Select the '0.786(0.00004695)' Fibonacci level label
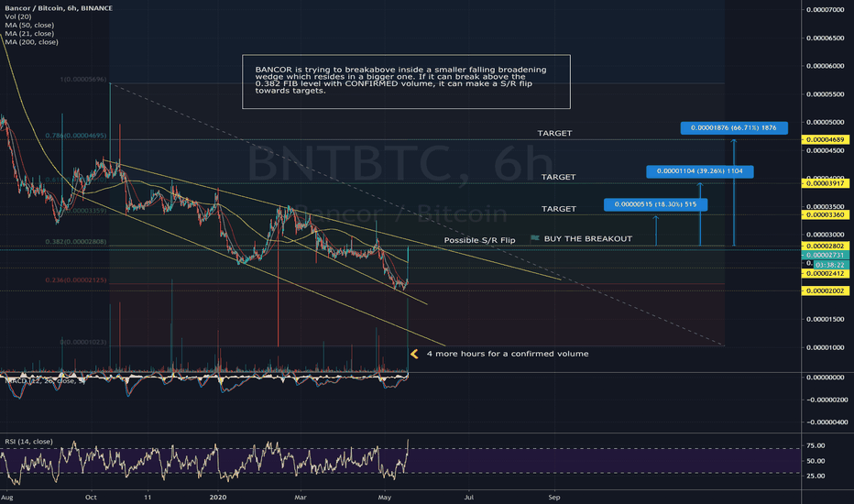The image size is (854, 504). tap(76, 135)
